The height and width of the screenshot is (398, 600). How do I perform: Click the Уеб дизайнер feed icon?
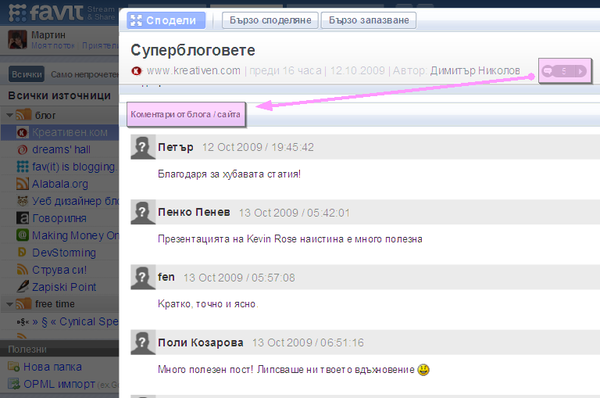pos(22,201)
